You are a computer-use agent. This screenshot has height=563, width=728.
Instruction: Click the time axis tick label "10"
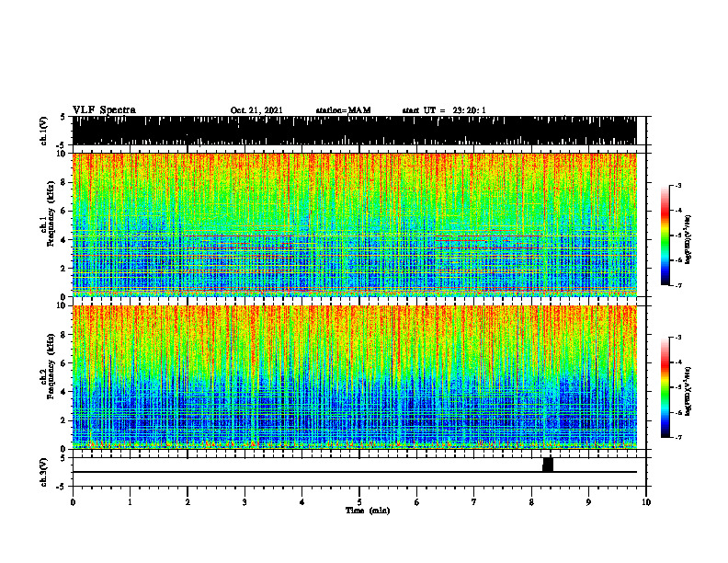(646, 502)
